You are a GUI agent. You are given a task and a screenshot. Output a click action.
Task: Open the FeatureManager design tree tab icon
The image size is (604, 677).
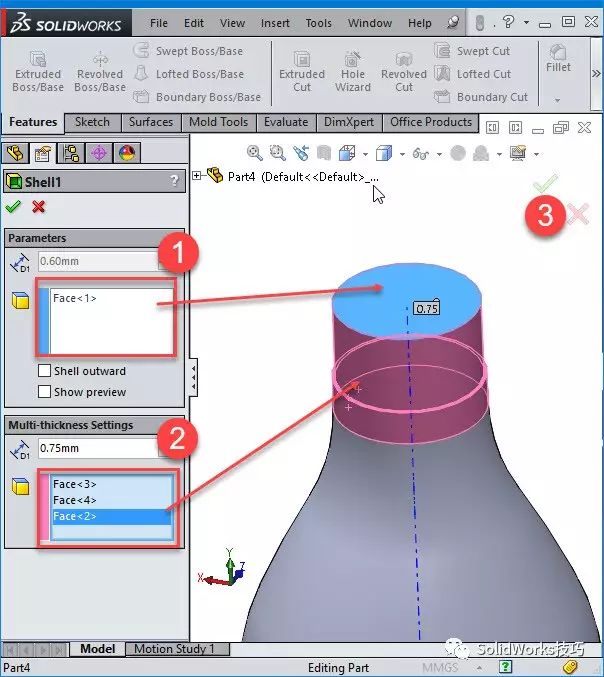pos(15,153)
